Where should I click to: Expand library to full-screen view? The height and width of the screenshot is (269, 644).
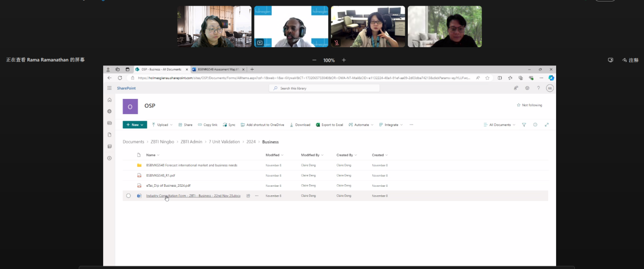(546, 124)
